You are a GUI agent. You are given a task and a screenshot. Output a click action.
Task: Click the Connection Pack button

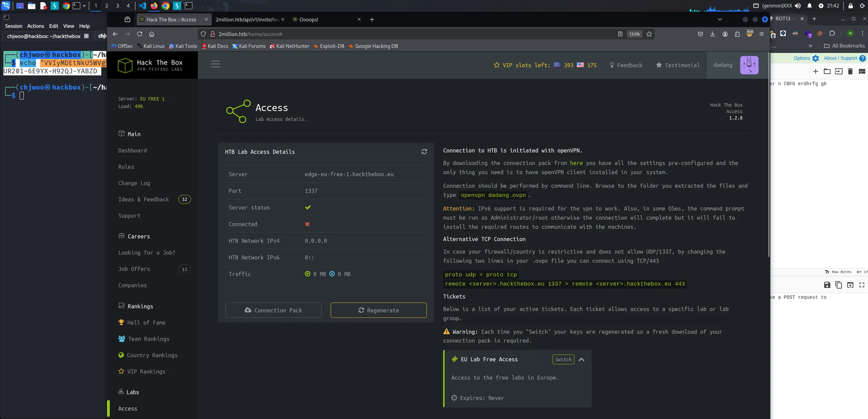coord(273,310)
